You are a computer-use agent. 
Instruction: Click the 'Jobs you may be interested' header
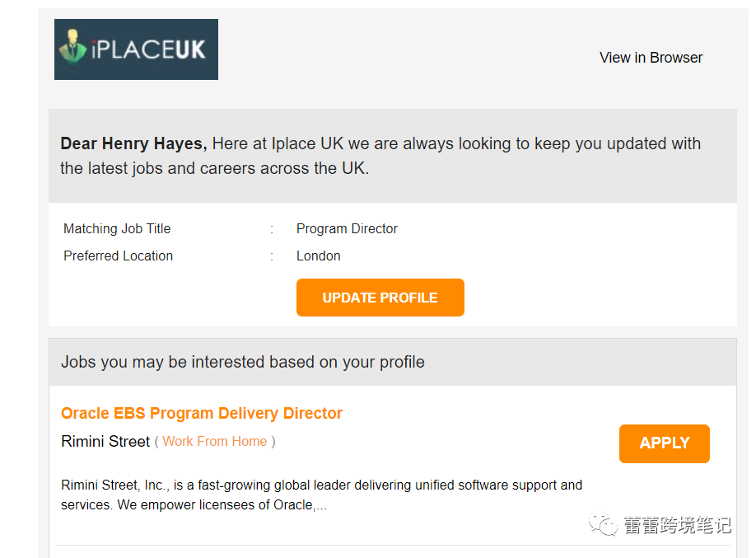243,362
